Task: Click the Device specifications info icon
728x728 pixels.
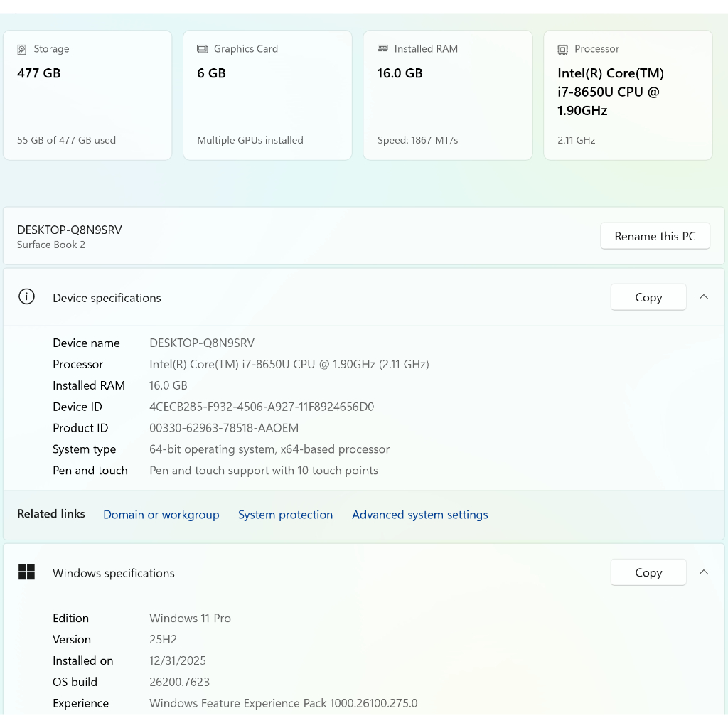Action: coord(26,297)
